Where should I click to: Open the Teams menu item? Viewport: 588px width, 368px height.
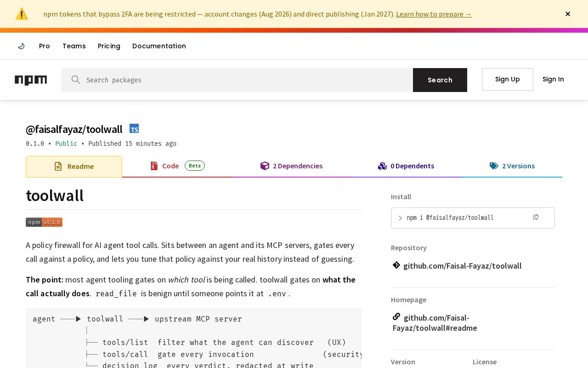point(74,46)
